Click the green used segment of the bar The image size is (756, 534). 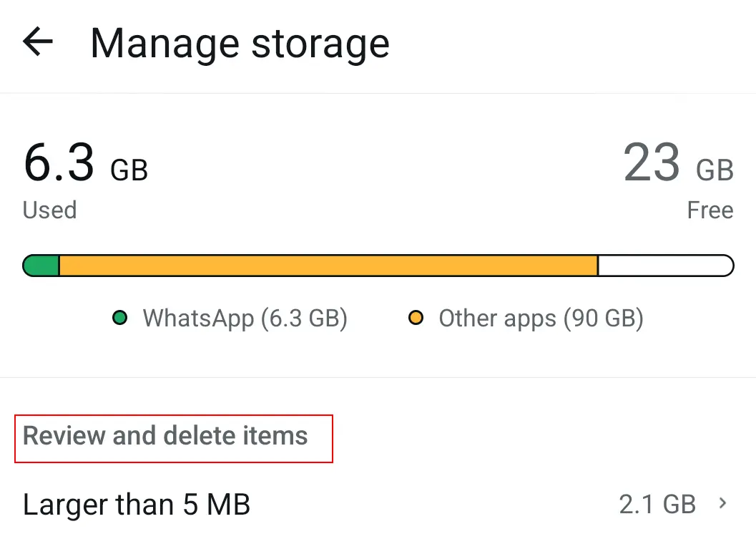coord(41,265)
